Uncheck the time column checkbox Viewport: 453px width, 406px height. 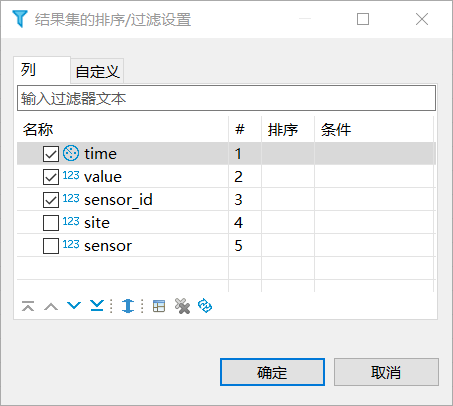tap(51, 154)
